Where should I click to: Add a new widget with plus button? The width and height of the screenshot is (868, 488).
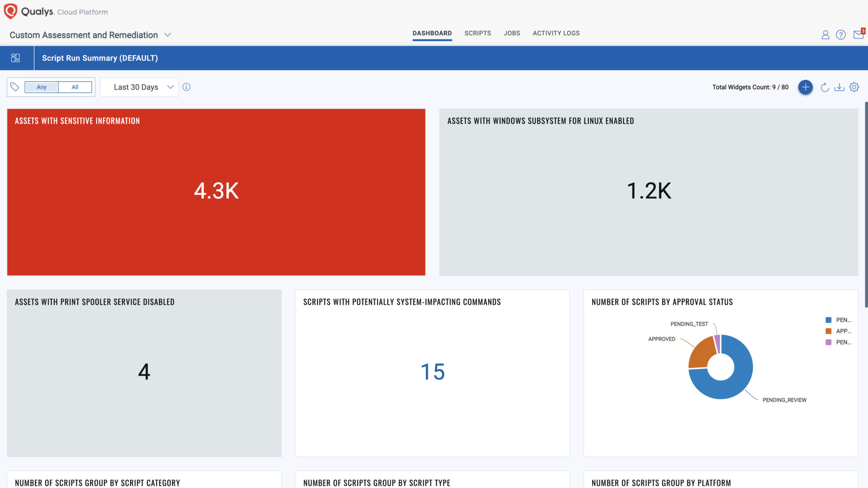click(805, 87)
